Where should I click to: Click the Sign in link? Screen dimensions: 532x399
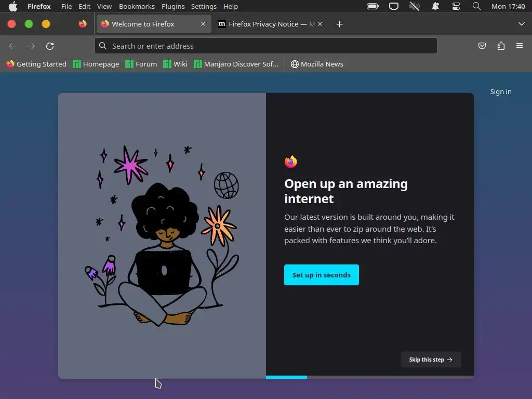tap(501, 91)
